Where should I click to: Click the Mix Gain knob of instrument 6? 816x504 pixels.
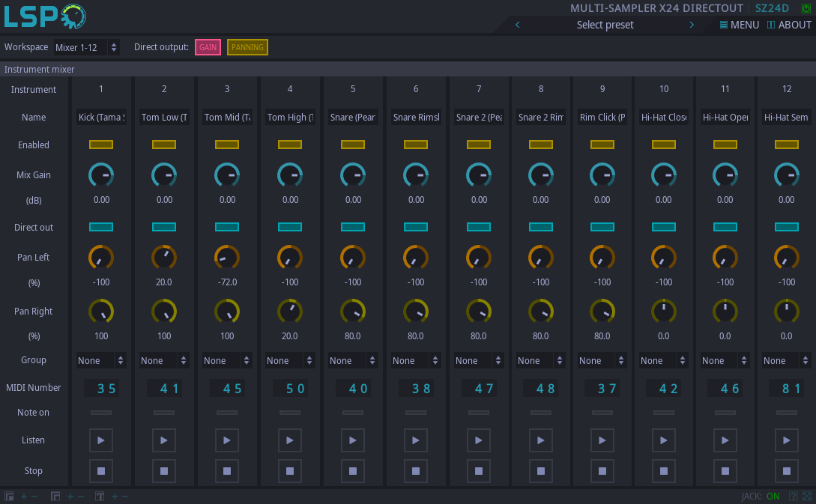coord(416,175)
